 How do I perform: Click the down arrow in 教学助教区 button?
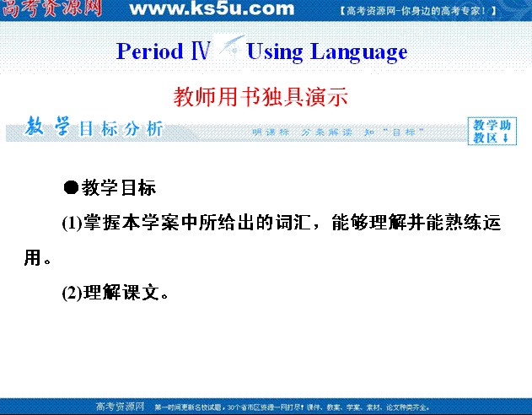(506, 137)
